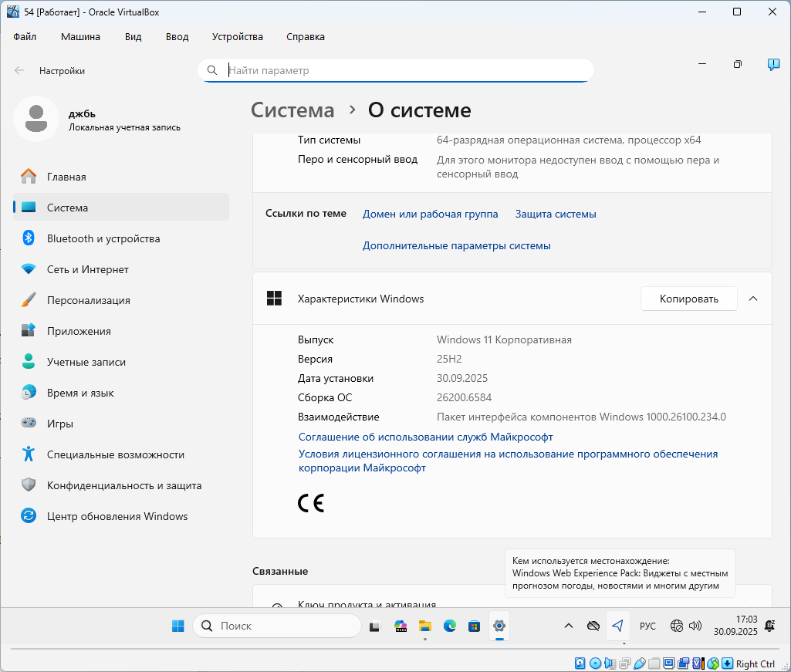Show hidden tray icons chevron
This screenshot has height=672, width=791.
pos(569,626)
